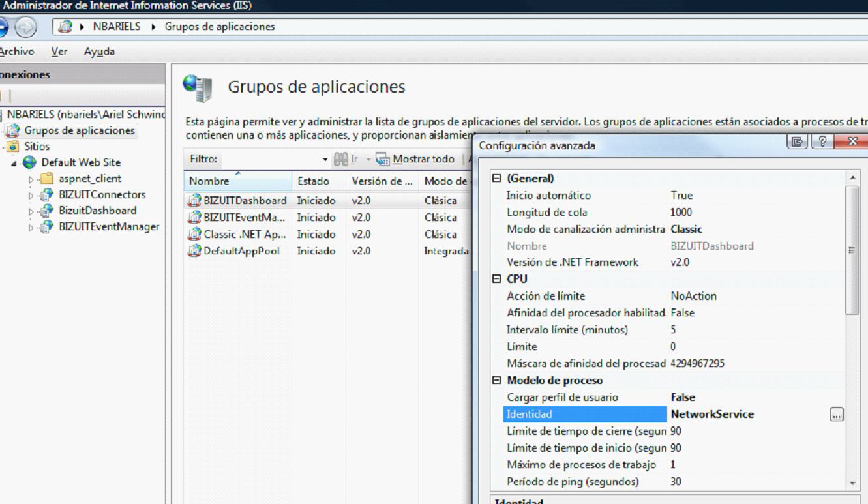Click the server home icon in address bar

coord(65,27)
